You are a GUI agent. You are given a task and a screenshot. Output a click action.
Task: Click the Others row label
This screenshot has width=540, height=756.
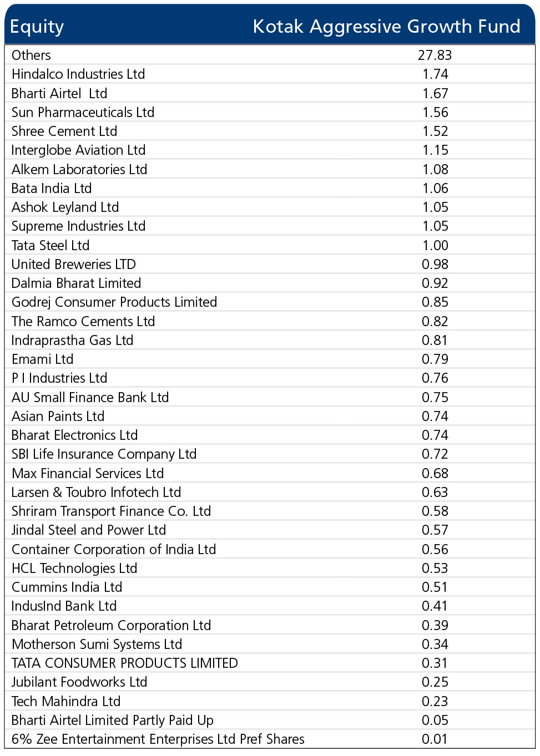coord(31,55)
